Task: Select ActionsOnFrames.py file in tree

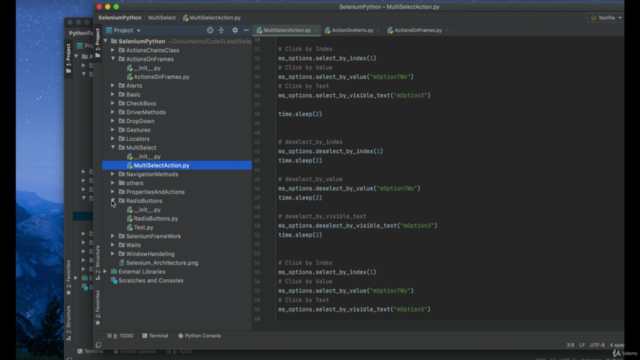Action: [x=161, y=77]
